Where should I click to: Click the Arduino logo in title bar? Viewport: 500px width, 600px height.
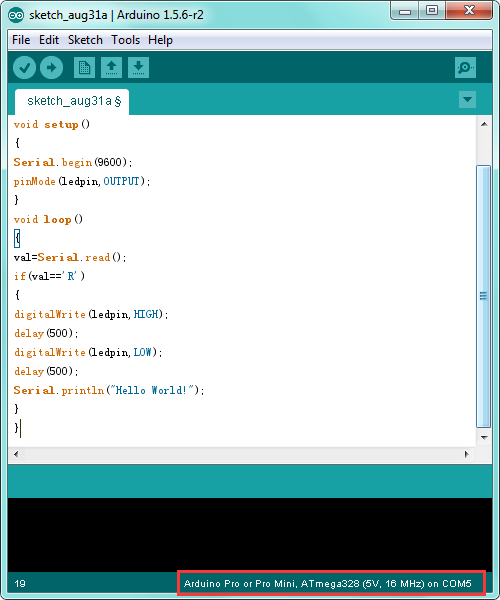[16, 15]
